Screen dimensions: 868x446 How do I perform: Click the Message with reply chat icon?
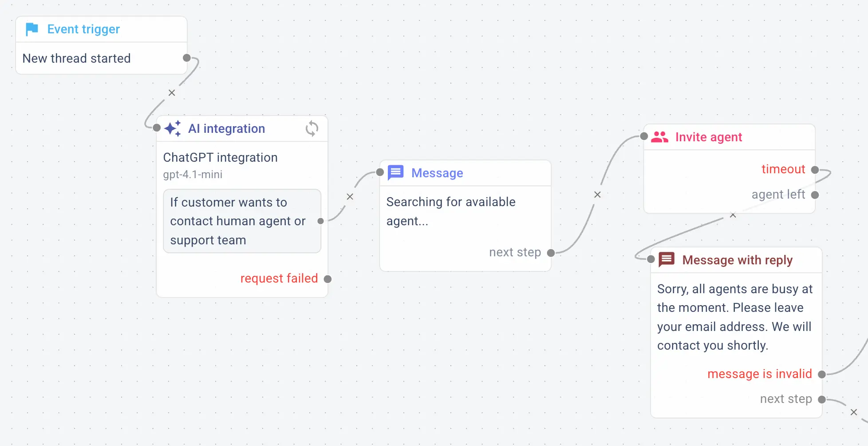(x=667, y=259)
